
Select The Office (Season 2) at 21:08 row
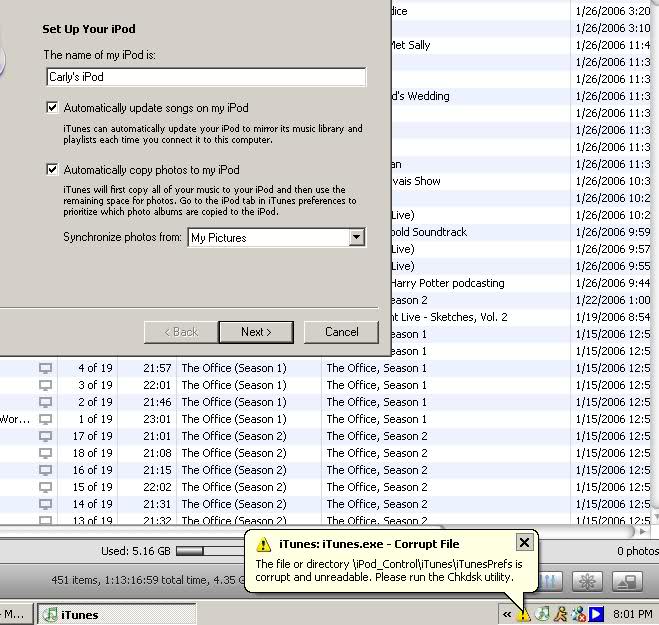(234, 453)
